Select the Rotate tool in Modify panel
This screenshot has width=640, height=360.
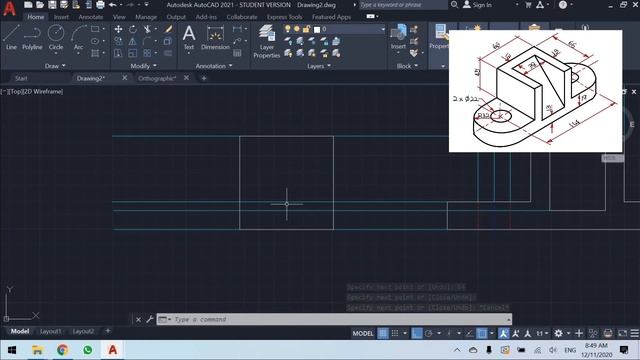pyautogui.click(x=133, y=29)
